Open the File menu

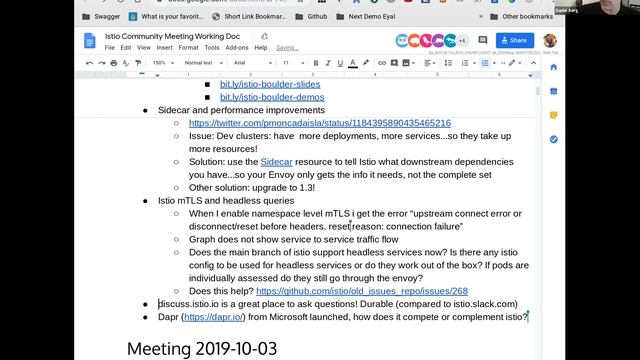click(109, 48)
